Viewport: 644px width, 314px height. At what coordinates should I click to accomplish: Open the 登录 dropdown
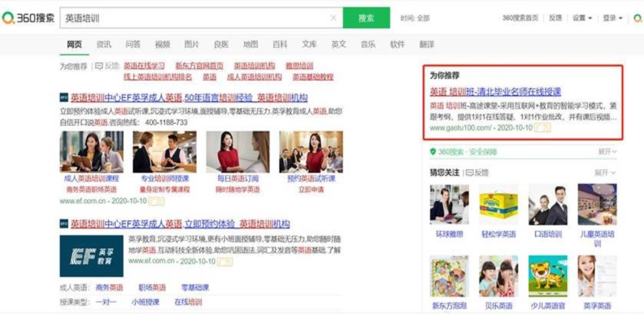click(x=612, y=18)
